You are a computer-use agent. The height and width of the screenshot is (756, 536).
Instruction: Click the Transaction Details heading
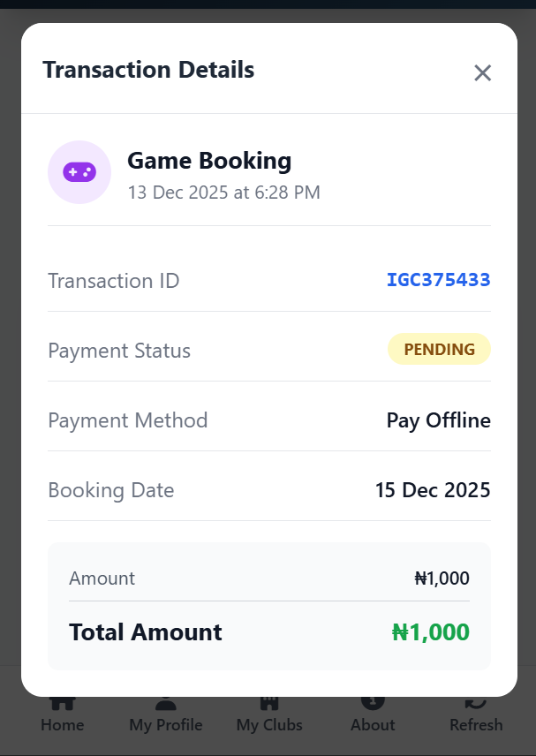148,70
